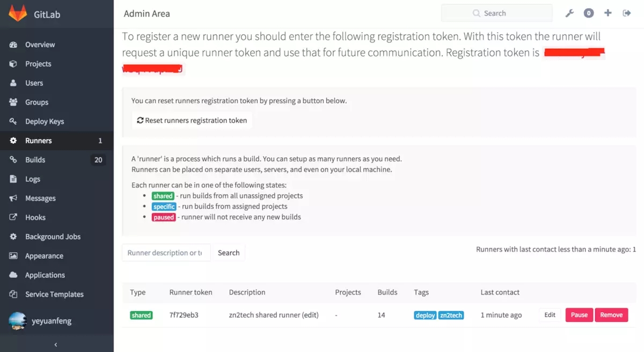
Task: Open Overview in the sidebar
Action: [x=40, y=45]
